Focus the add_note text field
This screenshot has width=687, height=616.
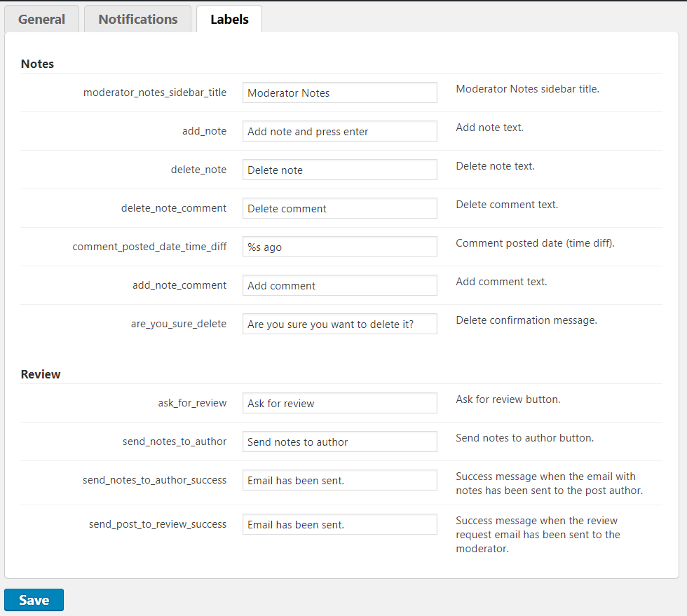pyautogui.click(x=339, y=131)
